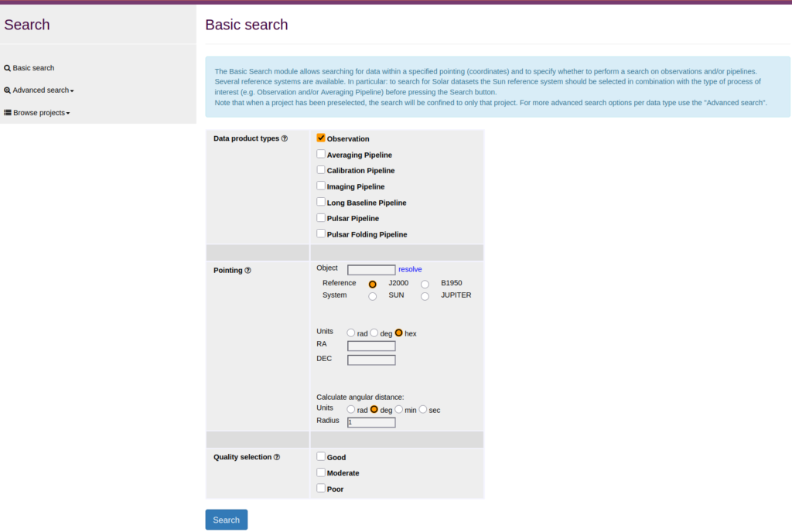Image resolution: width=792 pixels, height=532 pixels.
Task: Expand the Browse projects menu
Action: (37, 113)
